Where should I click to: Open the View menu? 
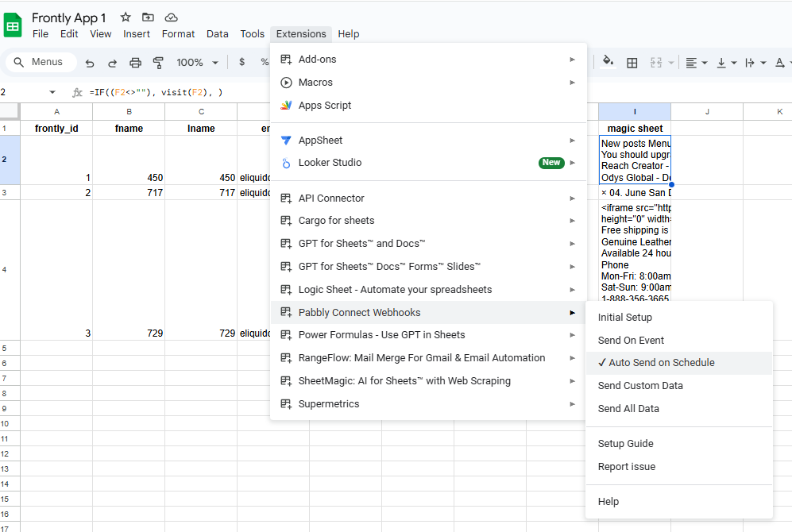[x=101, y=34]
